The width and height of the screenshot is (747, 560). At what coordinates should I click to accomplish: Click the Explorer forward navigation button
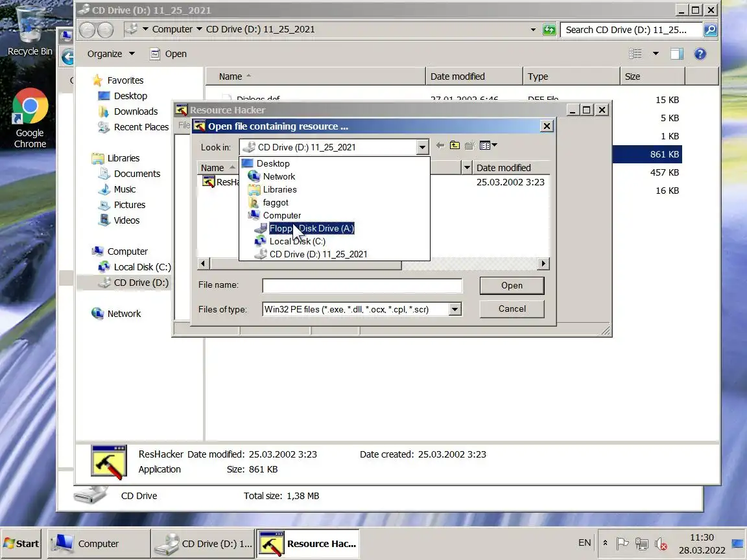point(105,30)
